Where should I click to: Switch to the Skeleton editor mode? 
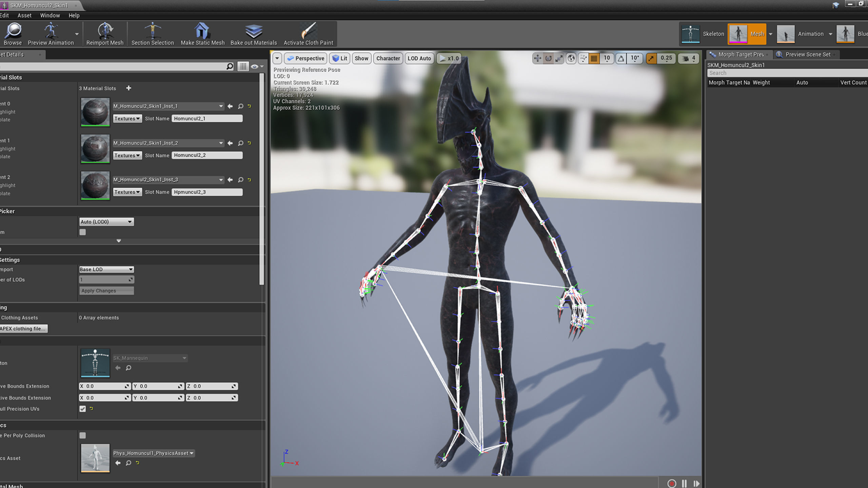click(703, 34)
